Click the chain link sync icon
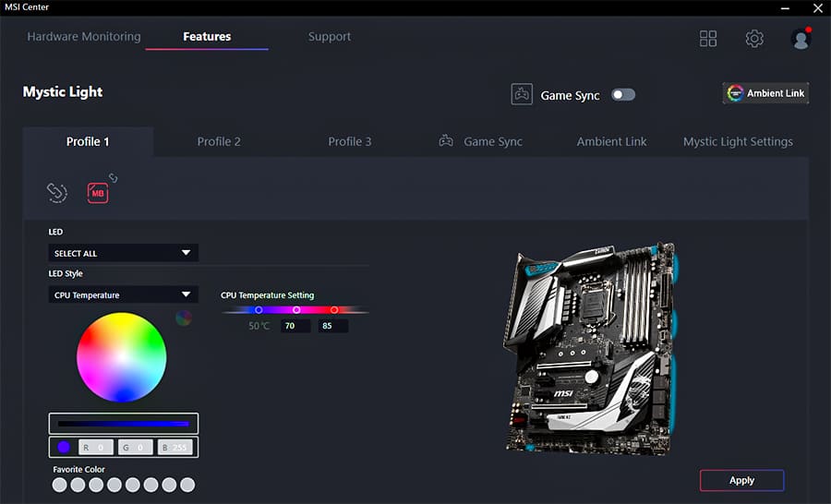 pyautogui.click(x=57, y=192)
